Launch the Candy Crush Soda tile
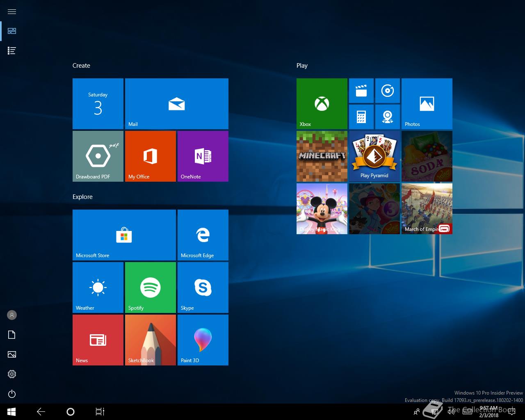525x420 pixels. click(x=427, y=156)
